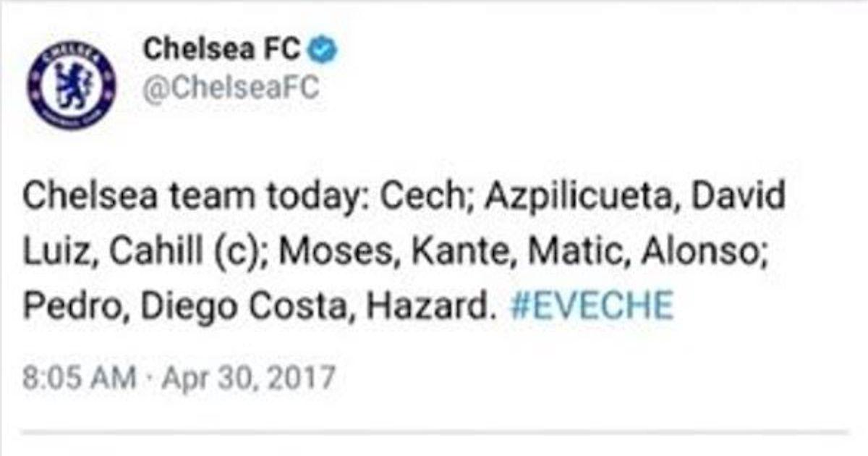The height and width of the screenshot is (456, 868).
Task: Click the Apr 30, 2017 date
Action: point(250,379)
